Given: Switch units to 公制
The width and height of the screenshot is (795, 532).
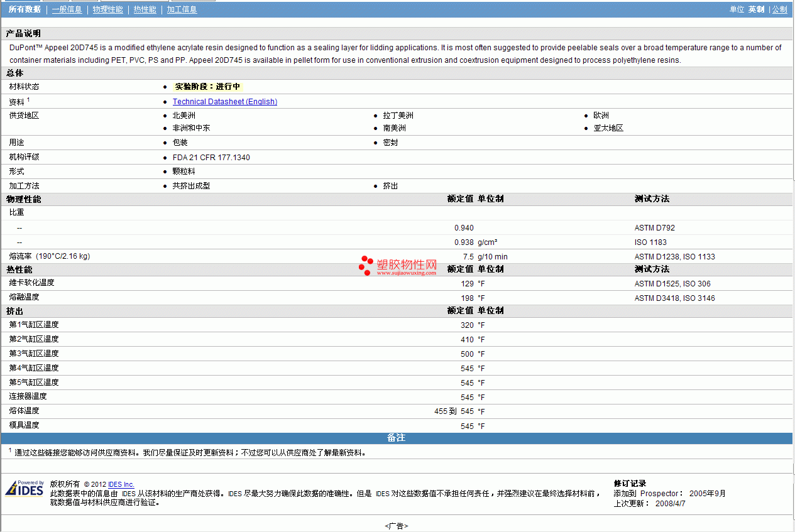Looking at the screenshot, I should tap(779, 9).
